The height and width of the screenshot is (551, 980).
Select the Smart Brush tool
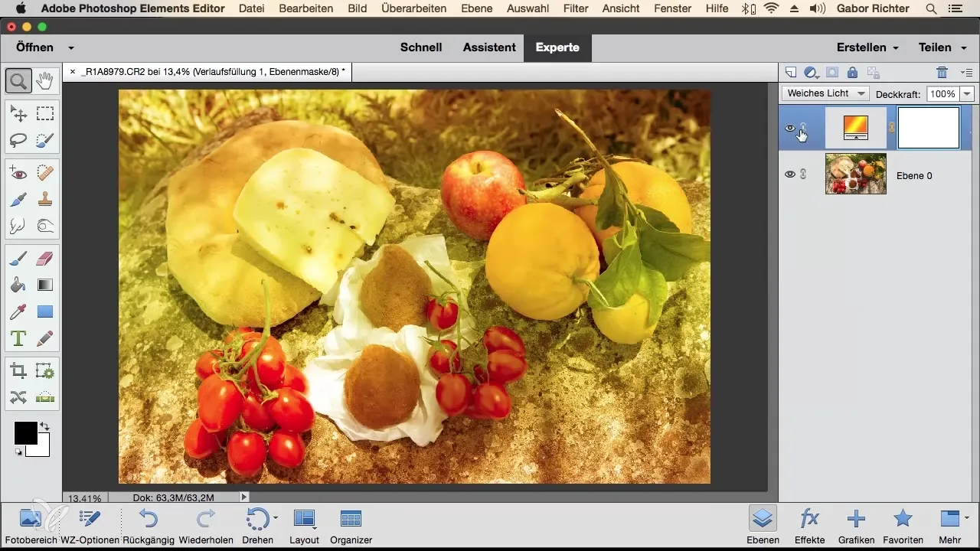point(18,200)
